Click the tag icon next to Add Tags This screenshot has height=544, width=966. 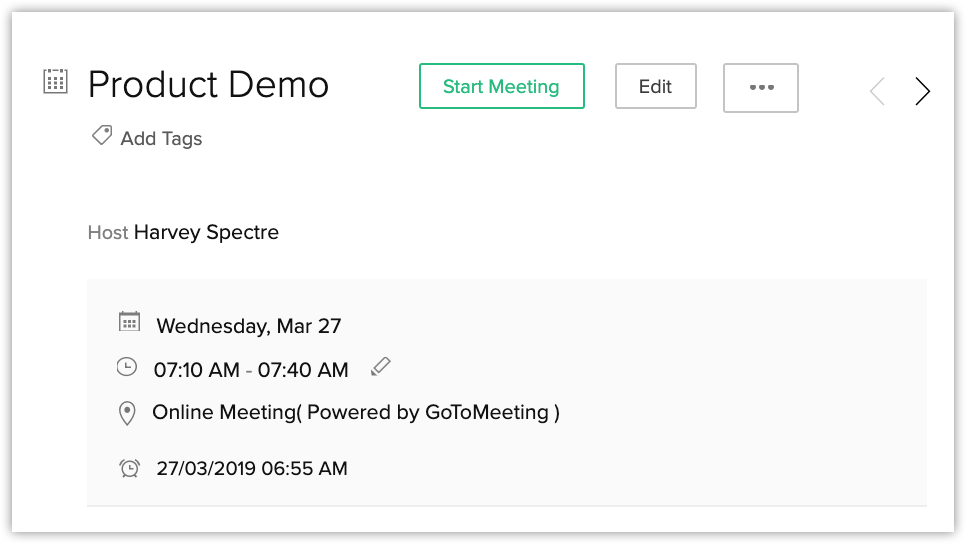(x=101, y=137)
